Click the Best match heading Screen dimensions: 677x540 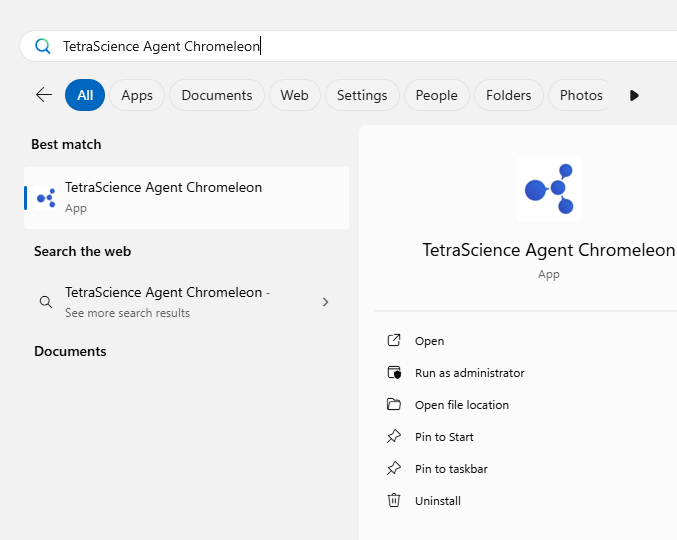66,144
